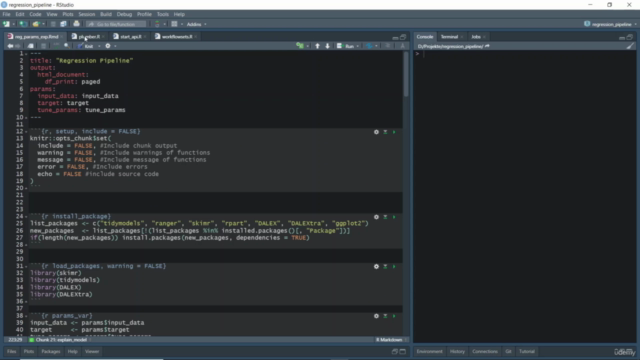
Task: Go forward to next source location arrow
Action: [18, 46]
